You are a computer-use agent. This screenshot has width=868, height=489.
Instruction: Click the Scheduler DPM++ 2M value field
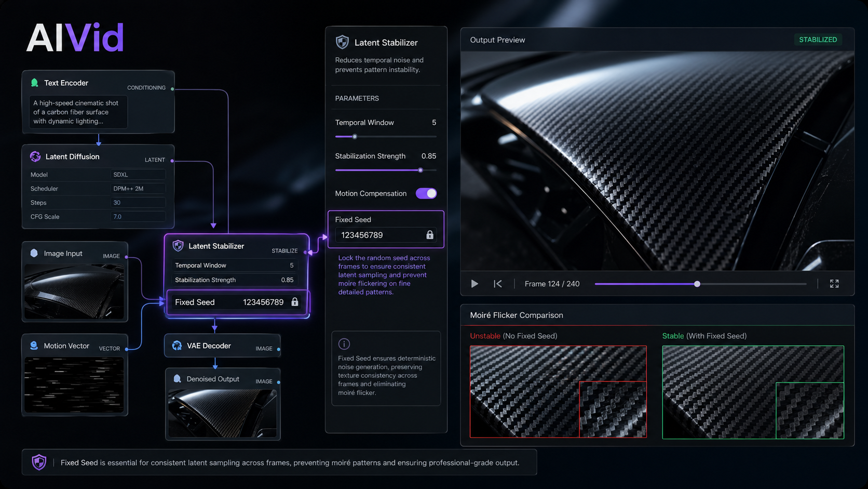click(x=138, y=189)
